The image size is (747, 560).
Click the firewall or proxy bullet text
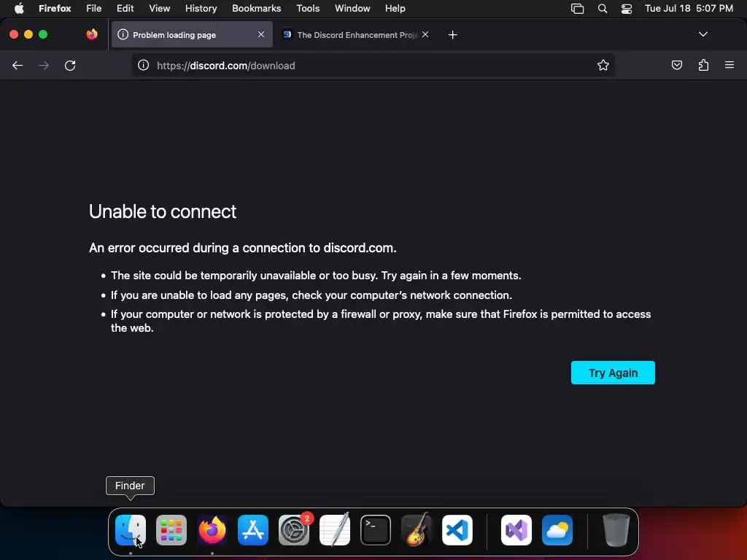point(381,321)
